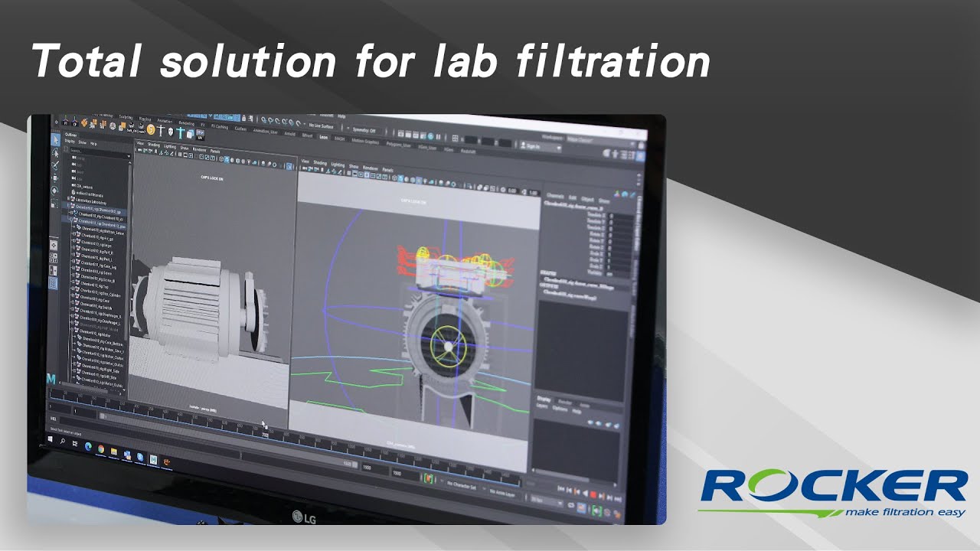
Task: Click the highlighted magnifier icon in left viewport toolbar
Action: 289,166
